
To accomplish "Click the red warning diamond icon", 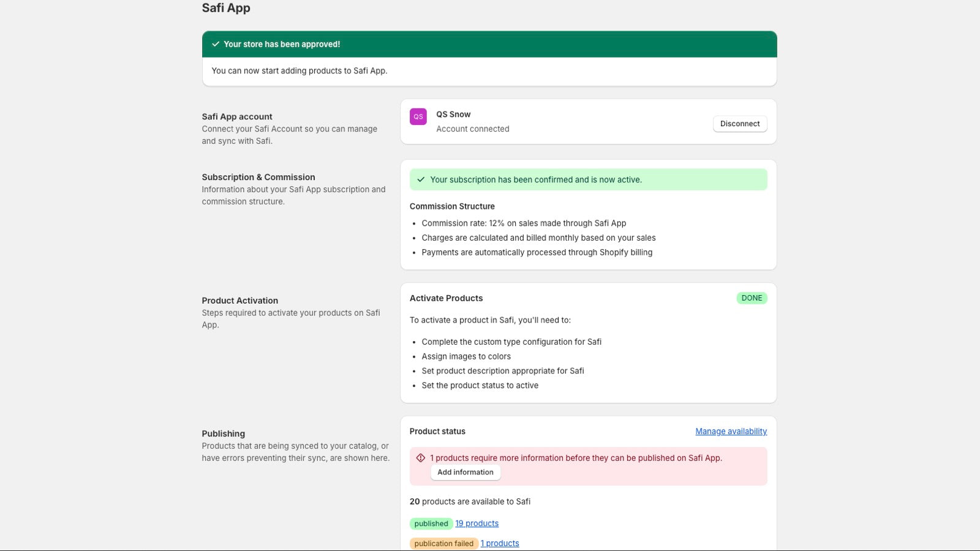I will [x=421, y=458].
